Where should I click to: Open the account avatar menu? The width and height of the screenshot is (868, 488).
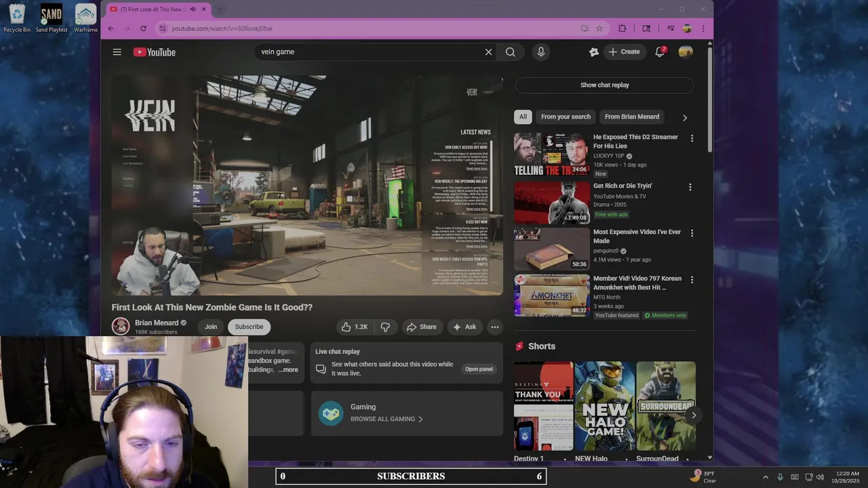[686, 52]
